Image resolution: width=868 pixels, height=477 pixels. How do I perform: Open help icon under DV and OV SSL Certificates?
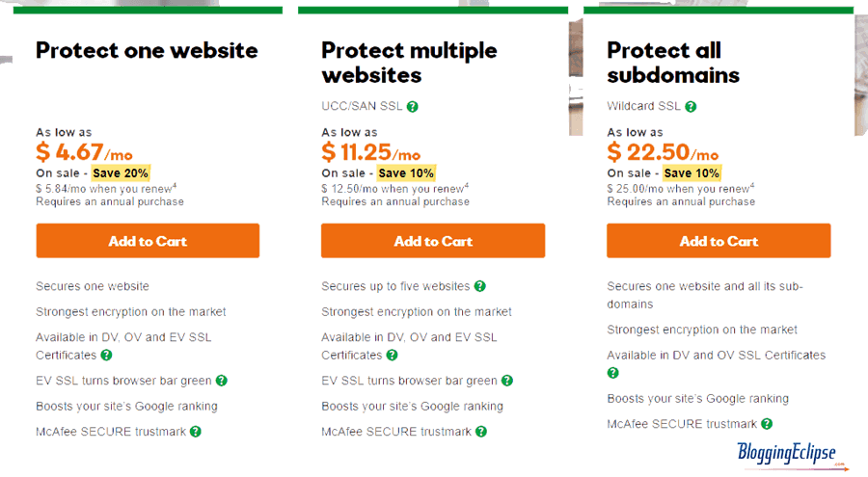(612, 372)
